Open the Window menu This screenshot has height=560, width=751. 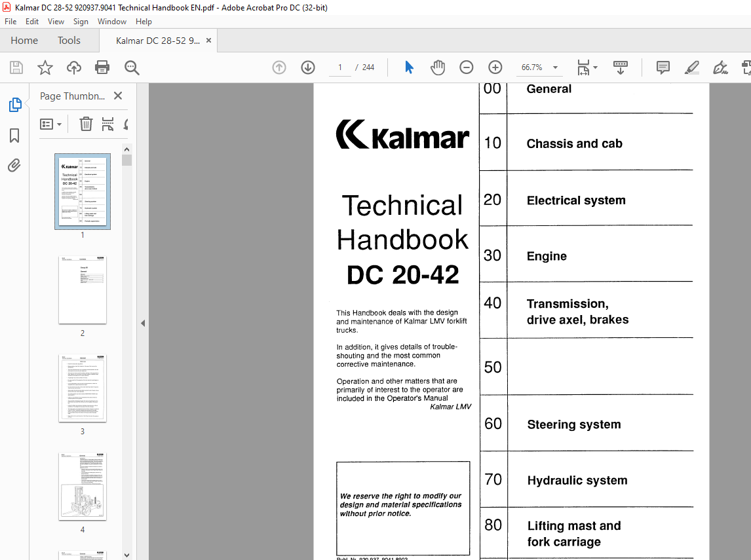(111, 22)
